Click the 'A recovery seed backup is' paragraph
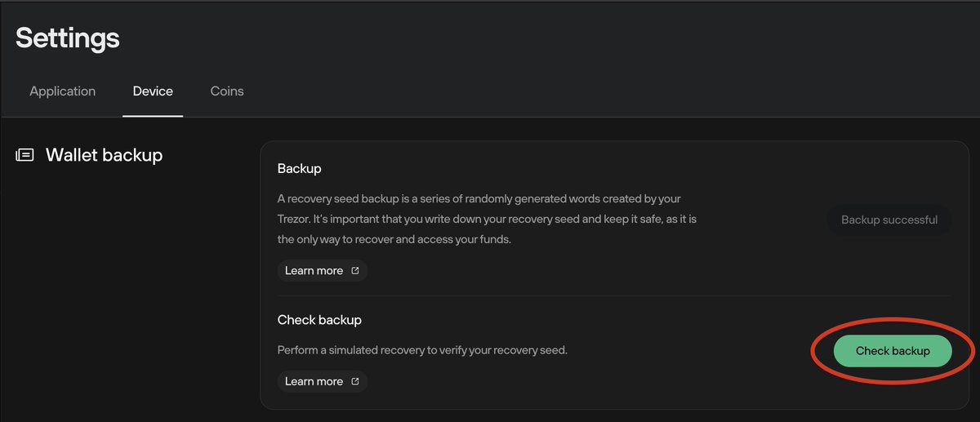Screen dimensions: 980x422 [x=488, y=220]
